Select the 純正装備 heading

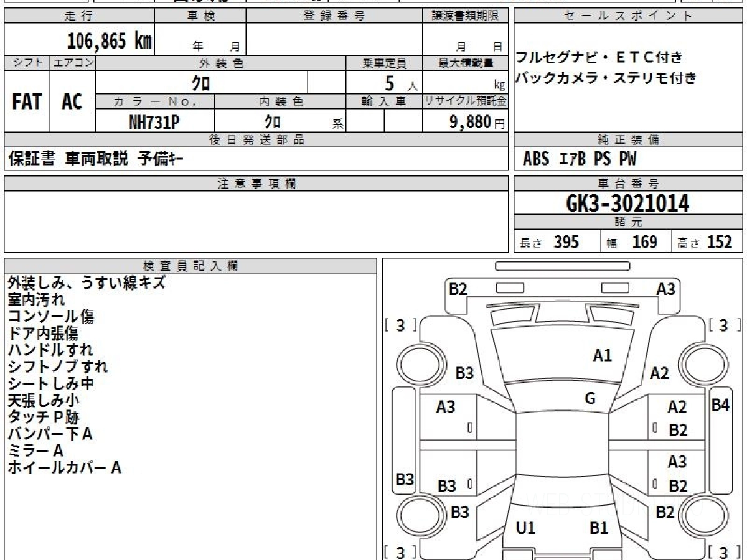click(x=628, y=140)
